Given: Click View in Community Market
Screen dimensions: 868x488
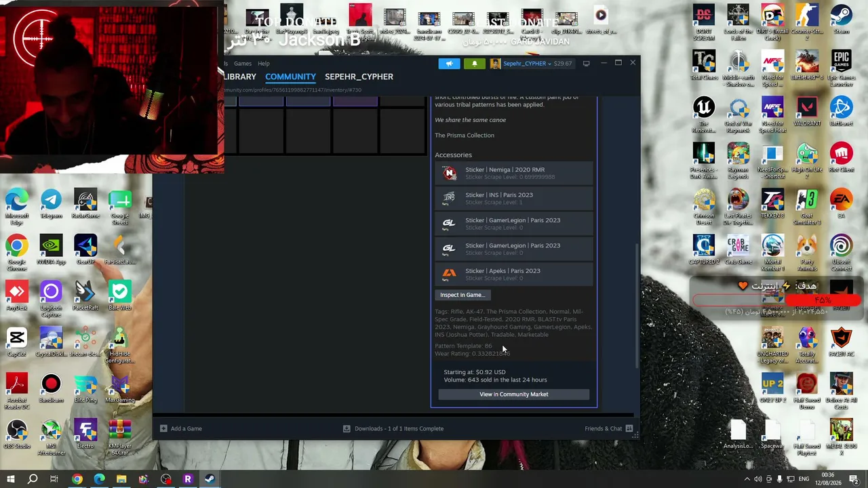Looking at the screenshot, I should 514,394.
